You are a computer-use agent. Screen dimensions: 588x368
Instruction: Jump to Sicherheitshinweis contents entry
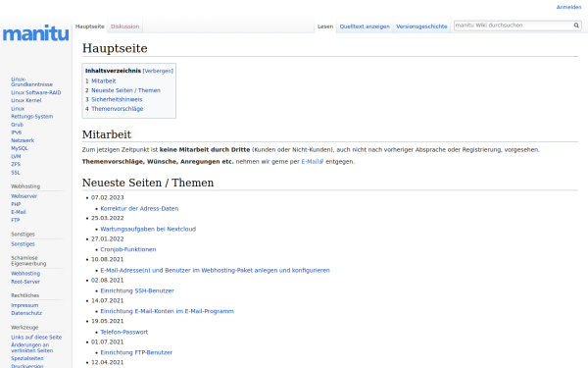pos(117,99)
